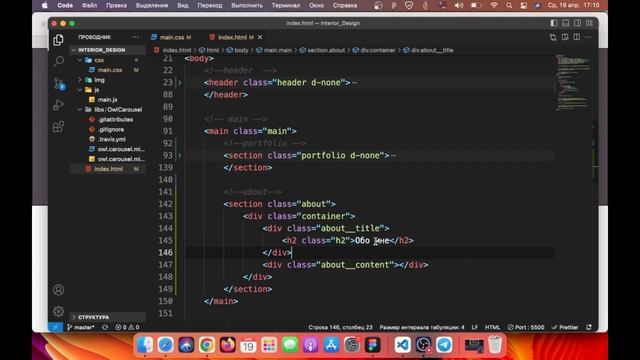Click the editor minimap
The height and width of the screenshot is (360, 640).
click(x=573, y=82)
